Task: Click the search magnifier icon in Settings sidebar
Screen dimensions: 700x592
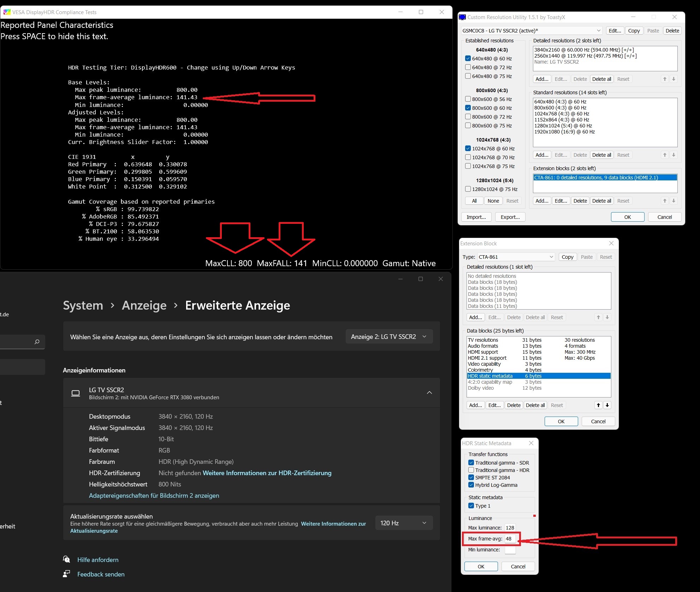Action: (x=37, y=342)
